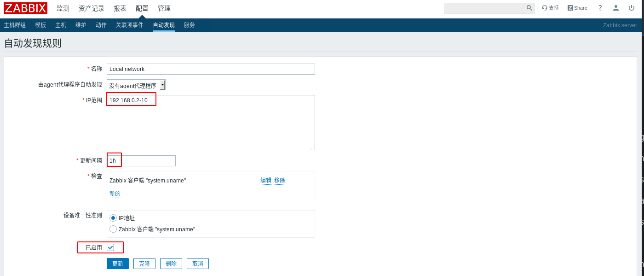Expand the agent代理程序 dropdown
Screen dimensions: 644x276
(136, 85)
